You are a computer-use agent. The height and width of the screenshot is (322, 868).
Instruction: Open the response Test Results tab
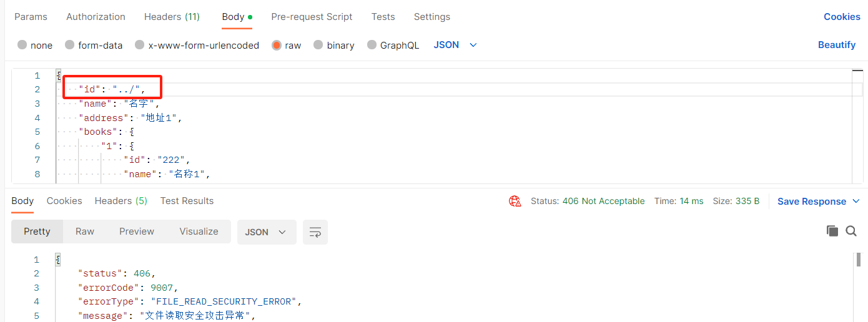coord(187,201)
